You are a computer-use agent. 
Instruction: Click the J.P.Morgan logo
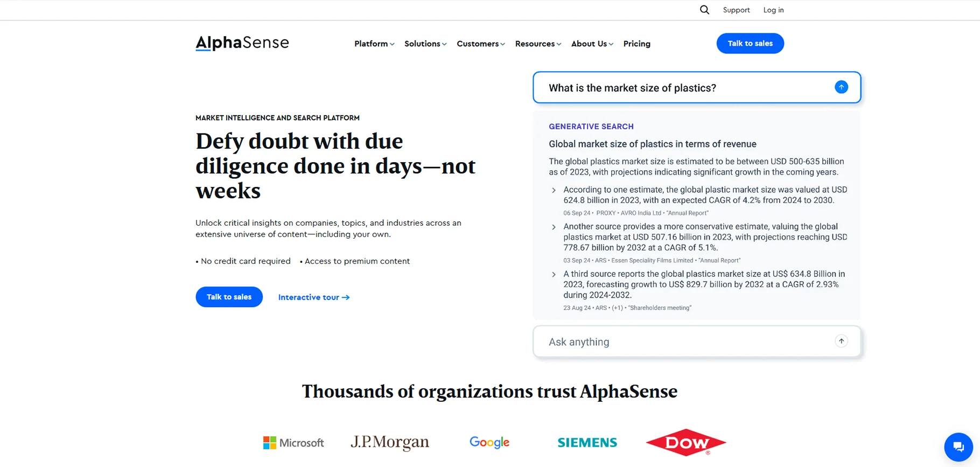tap(390, 442)
